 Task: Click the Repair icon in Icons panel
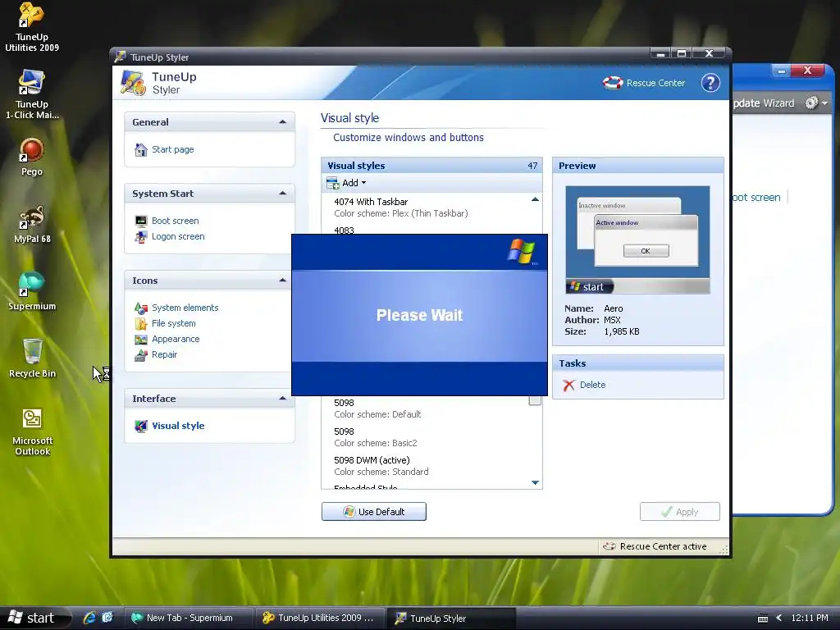click(x=141, y=354)
